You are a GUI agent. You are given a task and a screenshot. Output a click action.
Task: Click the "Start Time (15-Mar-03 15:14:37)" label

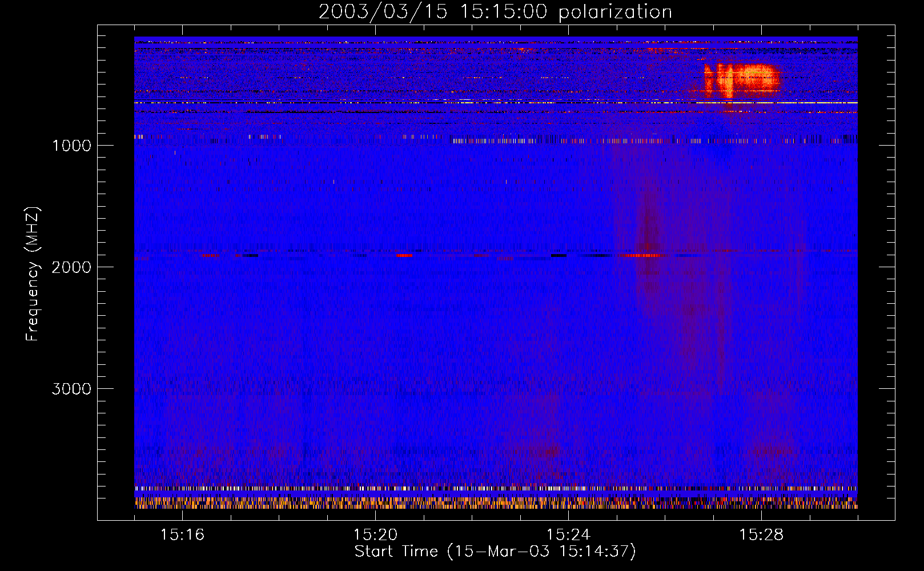pyautogui.click(x=495, y=552)
